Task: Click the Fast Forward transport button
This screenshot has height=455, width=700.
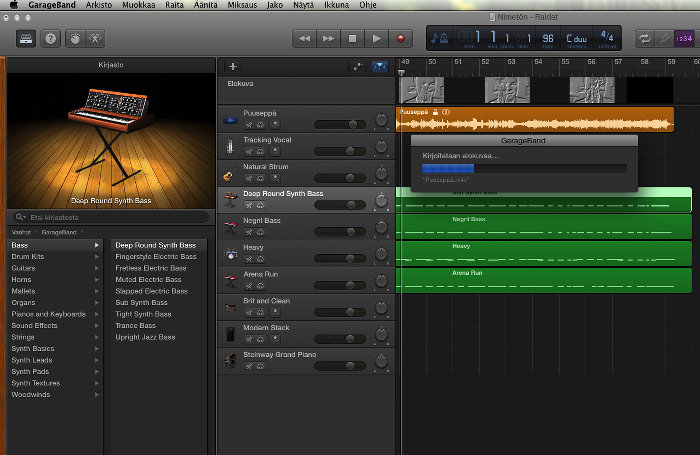Action: click(329, 39)
